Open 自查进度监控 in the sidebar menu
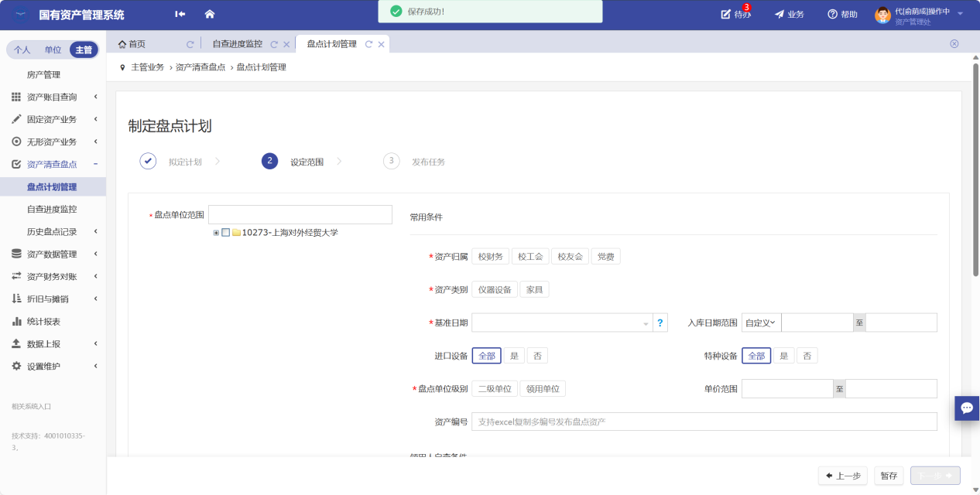The height and width of the screenshot is (495, 980). pyautogui.click(x=52, y=209)
